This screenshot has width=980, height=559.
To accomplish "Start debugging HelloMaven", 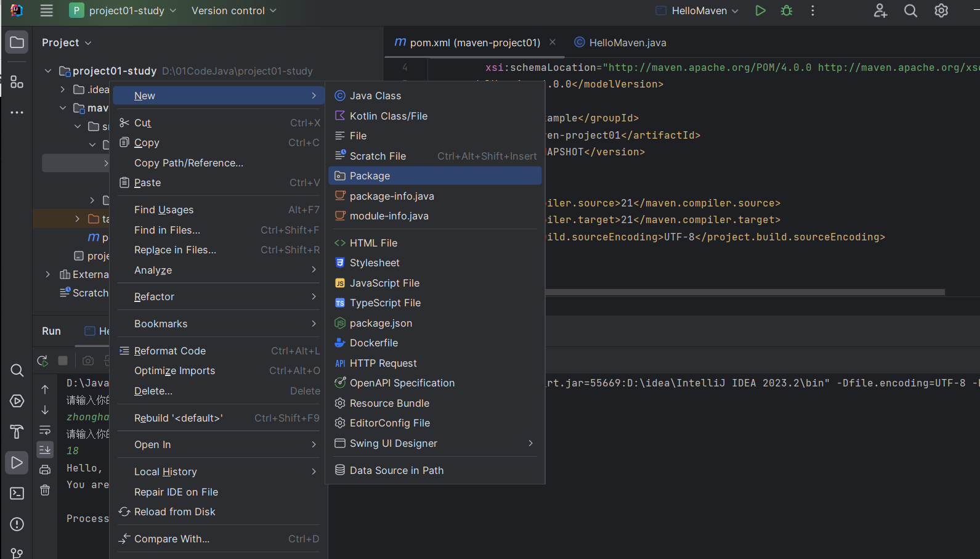I will point(787,10).
